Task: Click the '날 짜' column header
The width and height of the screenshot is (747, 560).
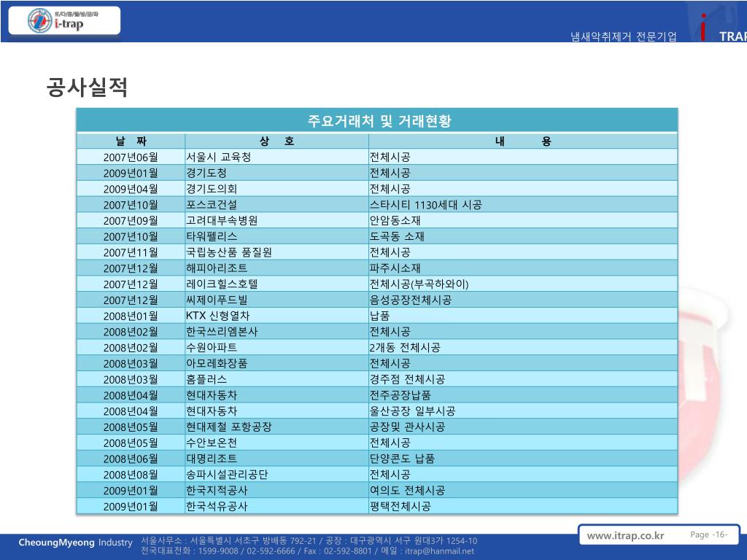Action: pyautogui.click(x=131, y=141)
